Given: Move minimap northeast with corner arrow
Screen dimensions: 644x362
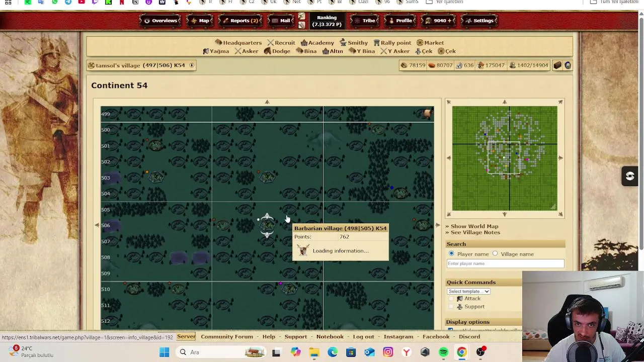Looking at the screenshot, I should click(x=560, y=102).
